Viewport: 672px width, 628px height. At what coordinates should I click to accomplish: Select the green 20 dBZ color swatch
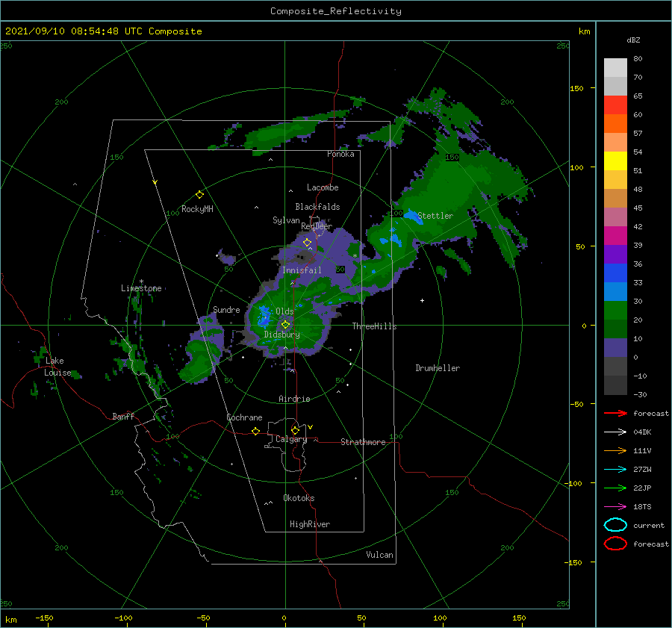point(615,311)
